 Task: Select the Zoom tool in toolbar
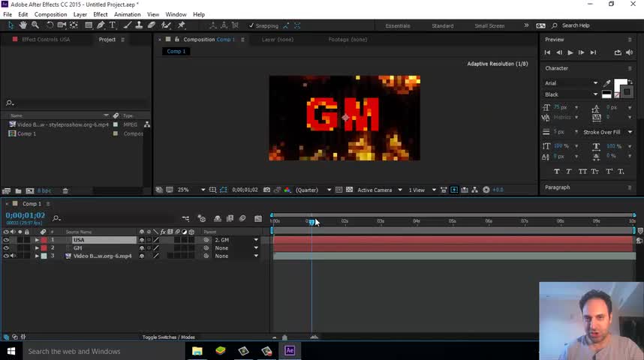pyautogui.click(x=35, y=25)
